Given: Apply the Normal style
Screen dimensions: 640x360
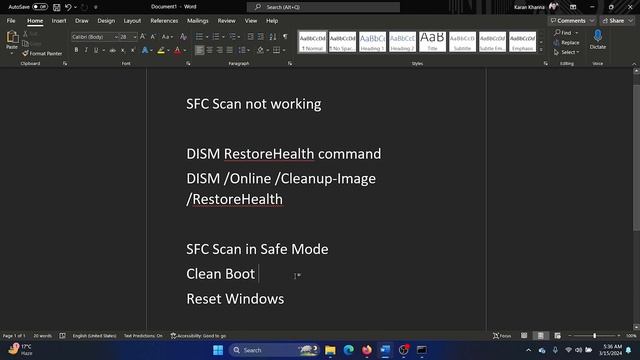Looking at the screenshot, I should pos(313,42).
